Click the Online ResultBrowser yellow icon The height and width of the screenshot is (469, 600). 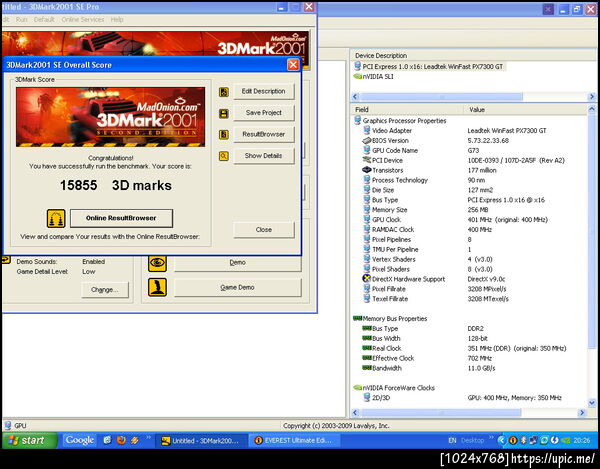[x=56, y=218]
